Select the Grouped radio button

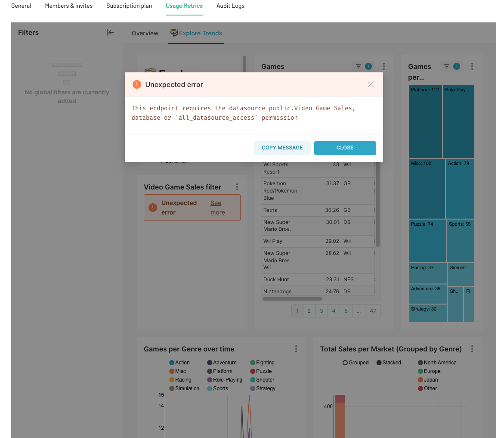(345, 362)
